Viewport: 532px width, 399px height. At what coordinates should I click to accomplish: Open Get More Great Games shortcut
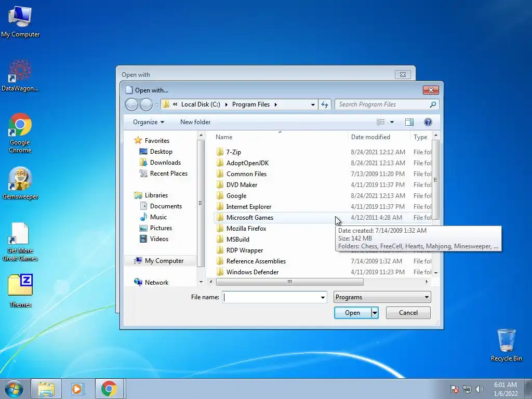(x=20, y=242)
